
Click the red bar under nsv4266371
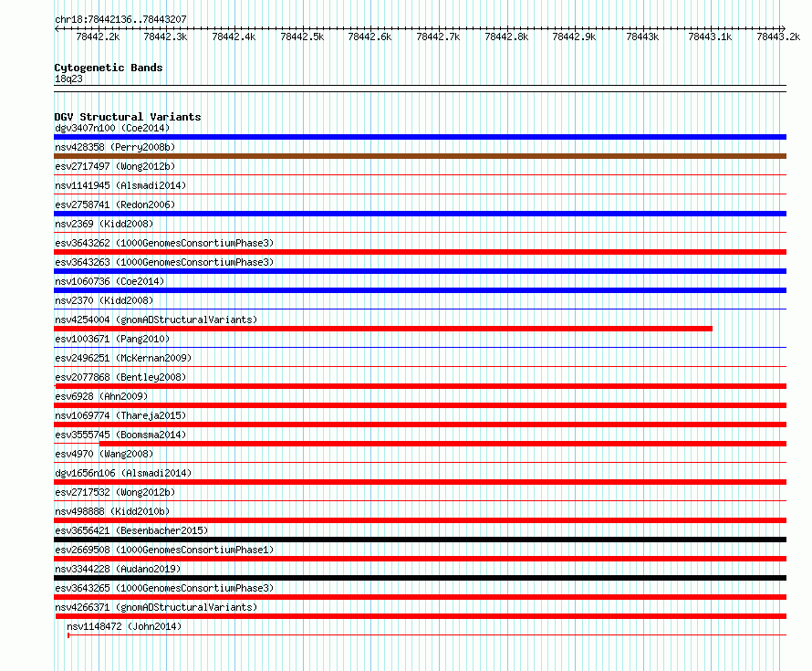[x=421, y=616]
